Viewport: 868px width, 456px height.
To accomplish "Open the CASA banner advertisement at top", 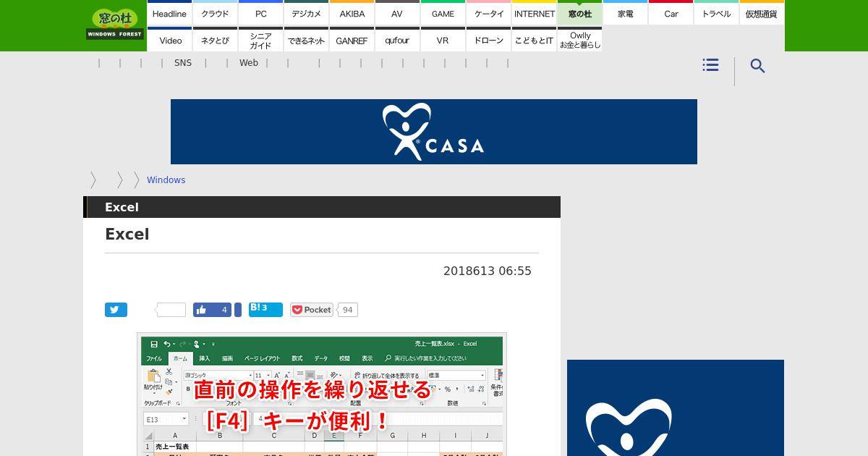I will point(434,132).
